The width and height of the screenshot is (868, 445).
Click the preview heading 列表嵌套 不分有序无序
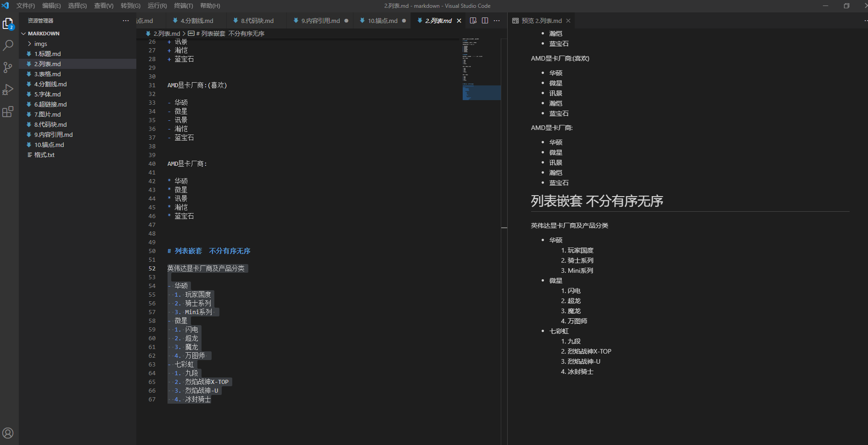coord(597,201)
